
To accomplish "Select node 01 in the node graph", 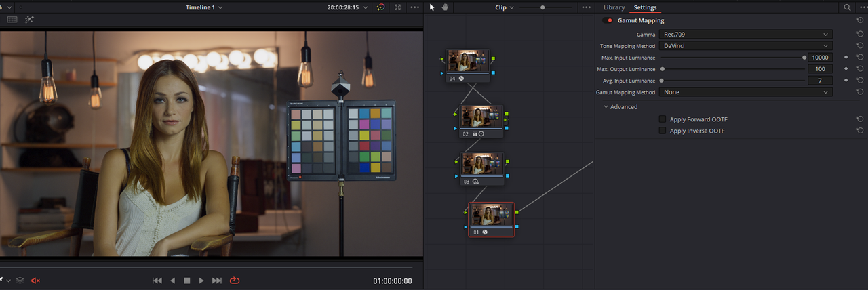I will point(491,219).
